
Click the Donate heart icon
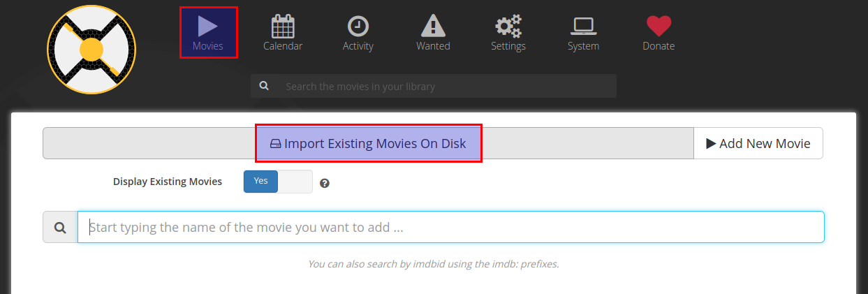(659, 27)
